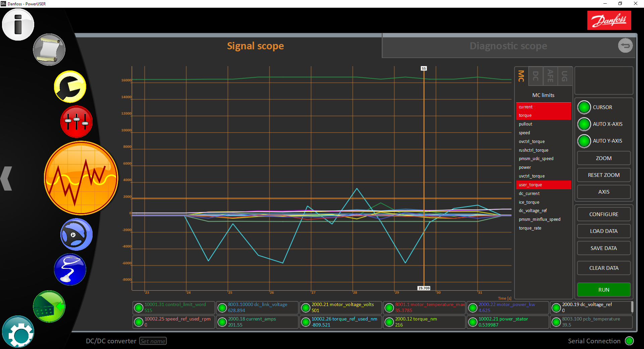Screen dimensions: 644x349
Task: Click the green RUN button
Action: click(x=604, y=290)
